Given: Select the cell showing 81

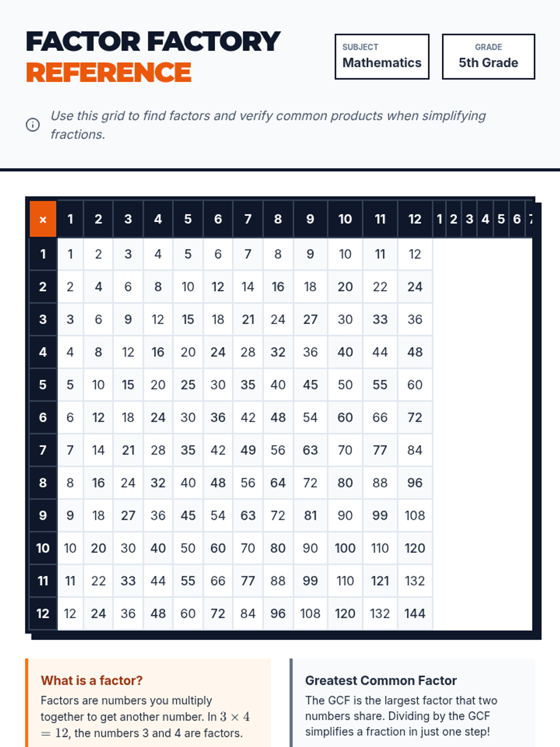Looking at the screenshot, I should tap(310, 515).
